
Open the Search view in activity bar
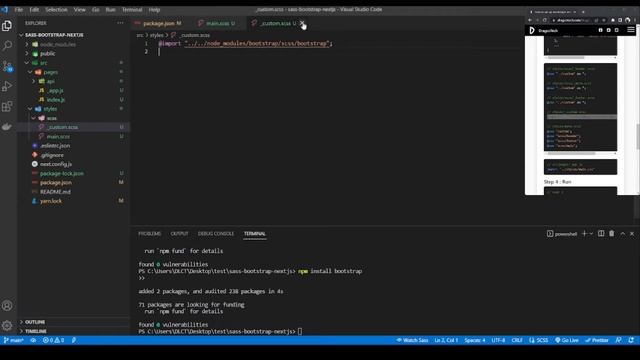pyautogui.click(x=7, y=45)
